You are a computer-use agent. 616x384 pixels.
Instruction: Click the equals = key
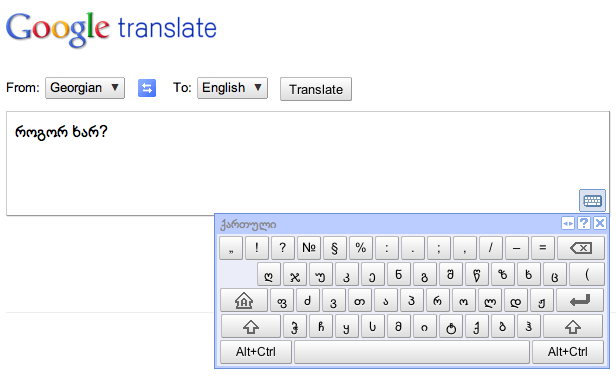click(x=543, y=248)
